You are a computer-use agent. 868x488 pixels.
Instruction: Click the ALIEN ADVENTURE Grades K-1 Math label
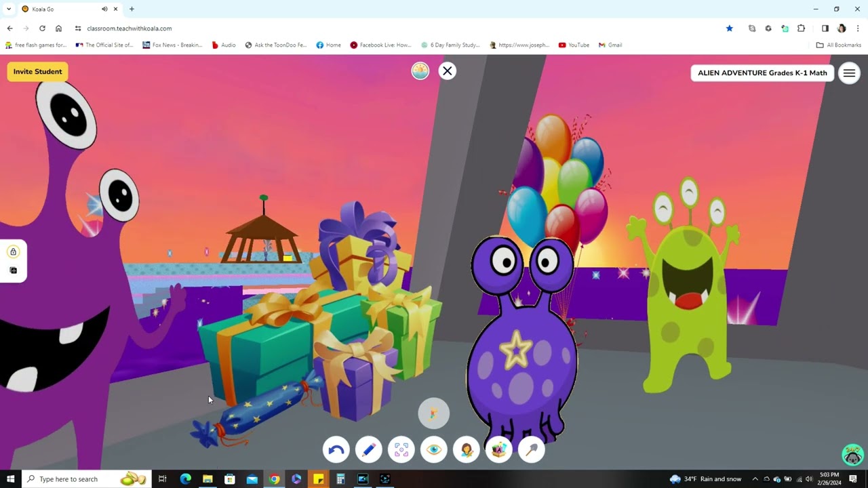762,73
